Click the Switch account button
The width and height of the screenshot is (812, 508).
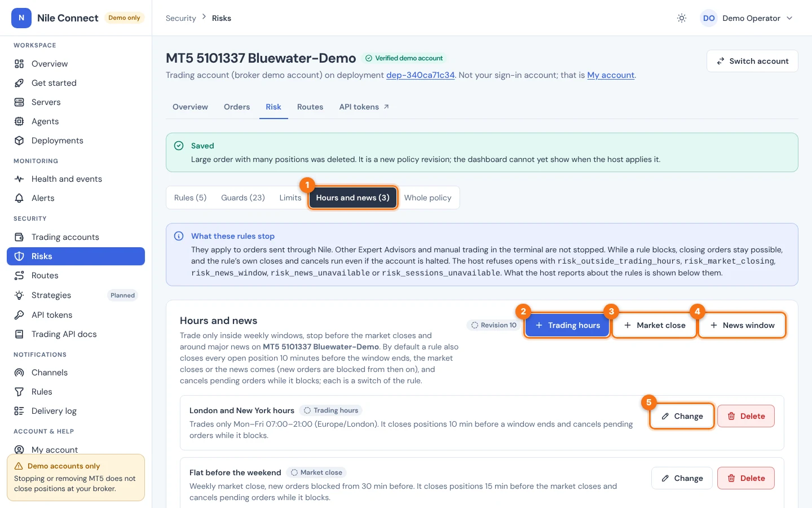[752, 61]
